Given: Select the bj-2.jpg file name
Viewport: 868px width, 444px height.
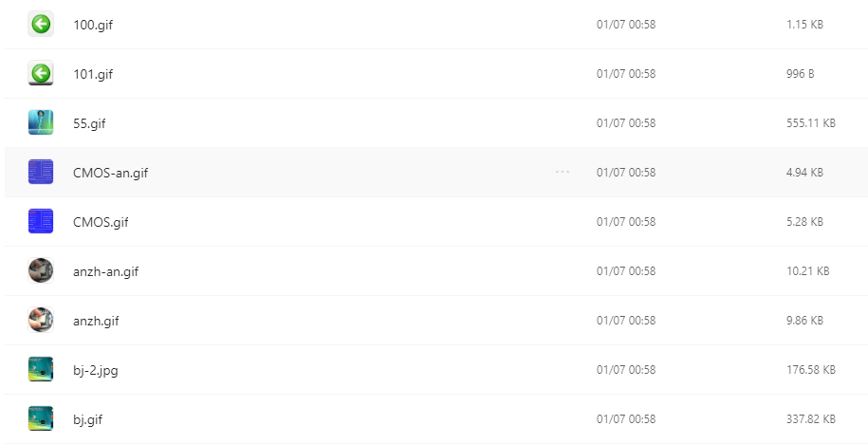Looking at the screenshot, I should pos(95,370).
